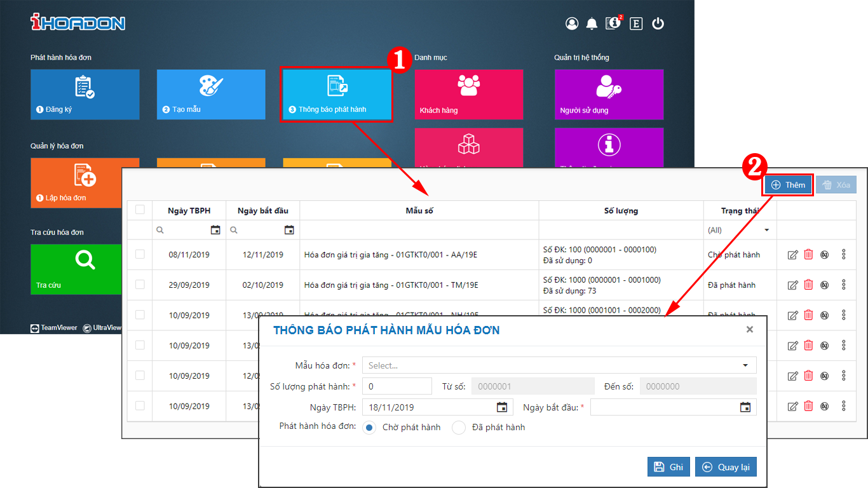868x488 pixels.
Task: Tick the checkbox for 08/11/2019 row
Action: [x=140, y=254]
